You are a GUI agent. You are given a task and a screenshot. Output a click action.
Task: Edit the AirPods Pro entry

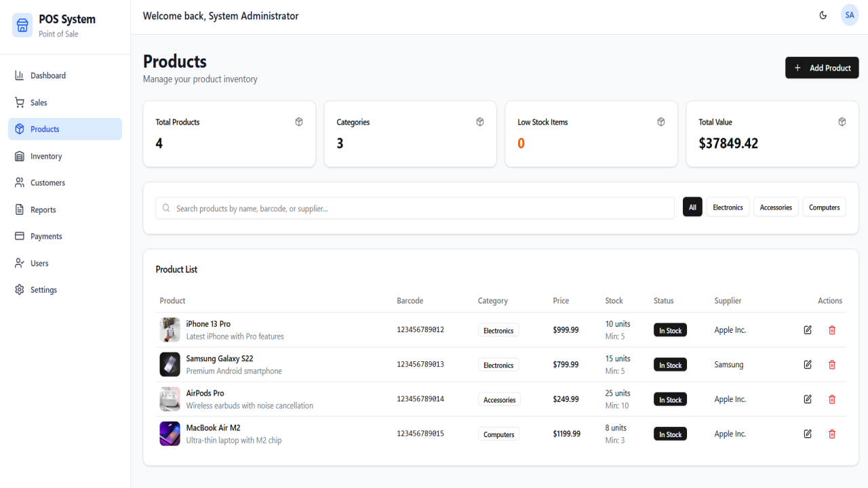tap(808, 399)
